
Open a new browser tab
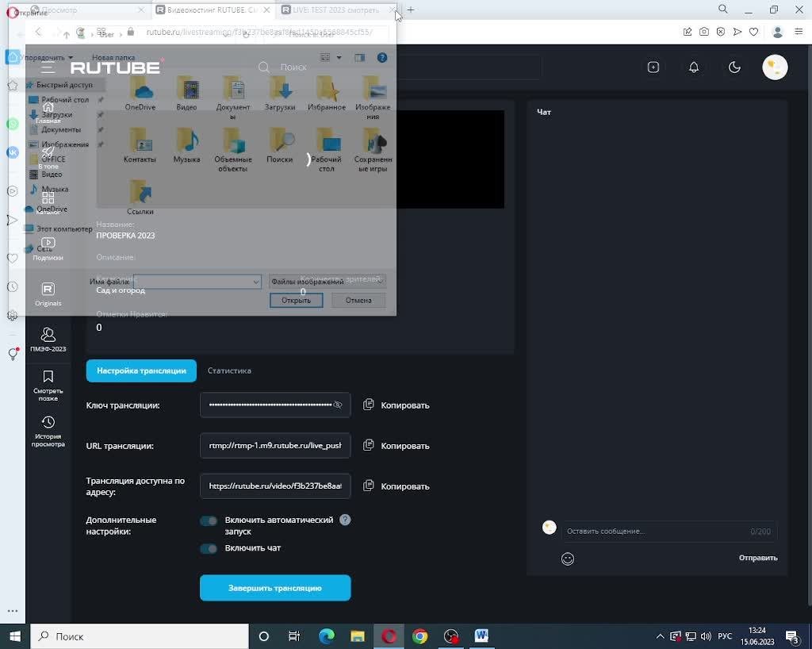411,10
